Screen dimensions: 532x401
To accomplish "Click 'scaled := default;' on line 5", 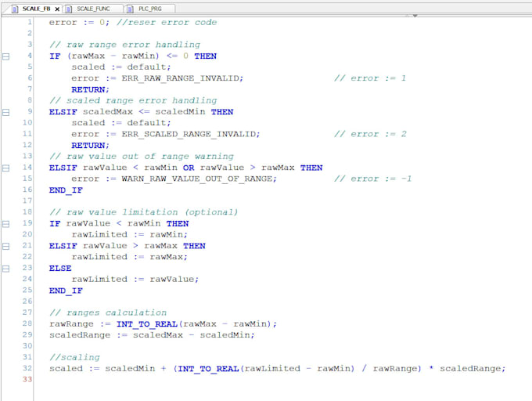I will 121,67.
